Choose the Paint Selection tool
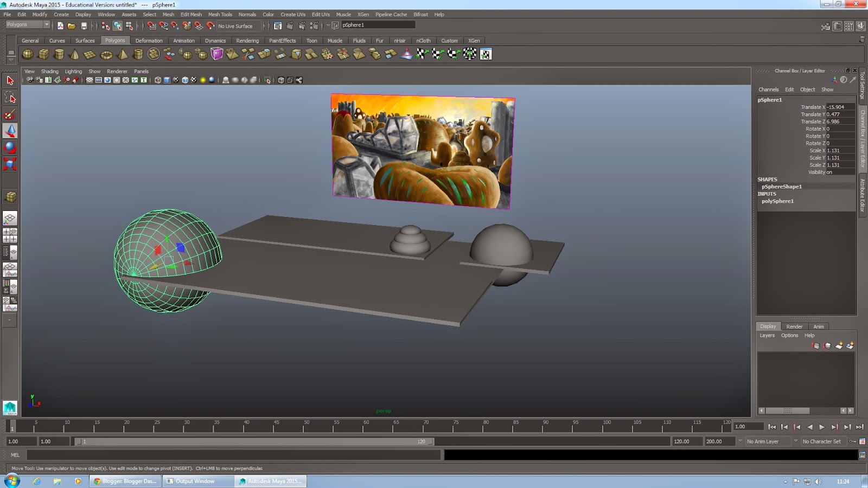The height and width of the screenshot is (488, 868). pyautogui.click(x=10, y=114)
